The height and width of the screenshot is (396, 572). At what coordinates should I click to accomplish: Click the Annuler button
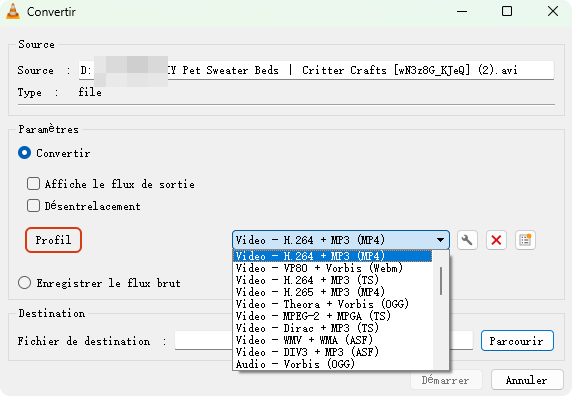(x=527, y=380)
